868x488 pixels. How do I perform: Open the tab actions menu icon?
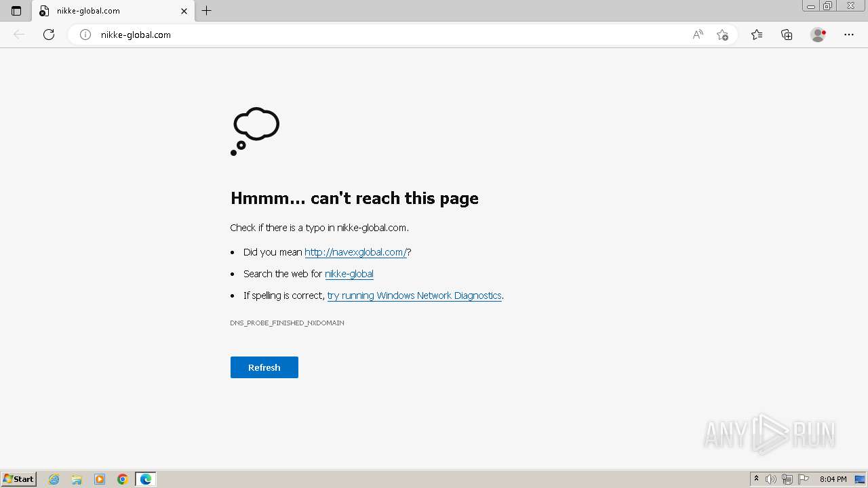(16, 11)
